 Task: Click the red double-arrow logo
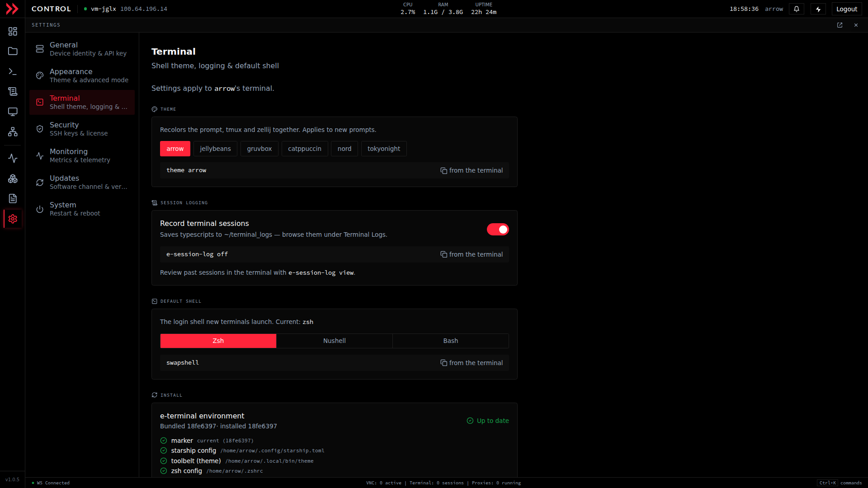pyautogui.click(x=12, y=9)
